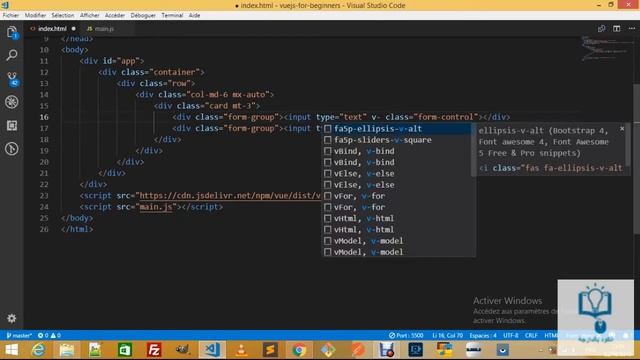Open Google Chrome from the taskbar

(x=299, y=350)
